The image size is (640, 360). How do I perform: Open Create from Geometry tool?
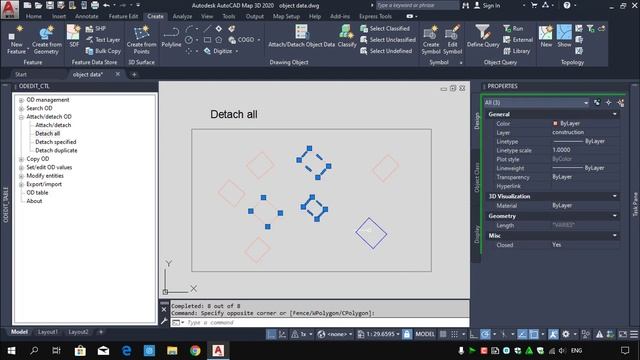(x=47, y=40)
